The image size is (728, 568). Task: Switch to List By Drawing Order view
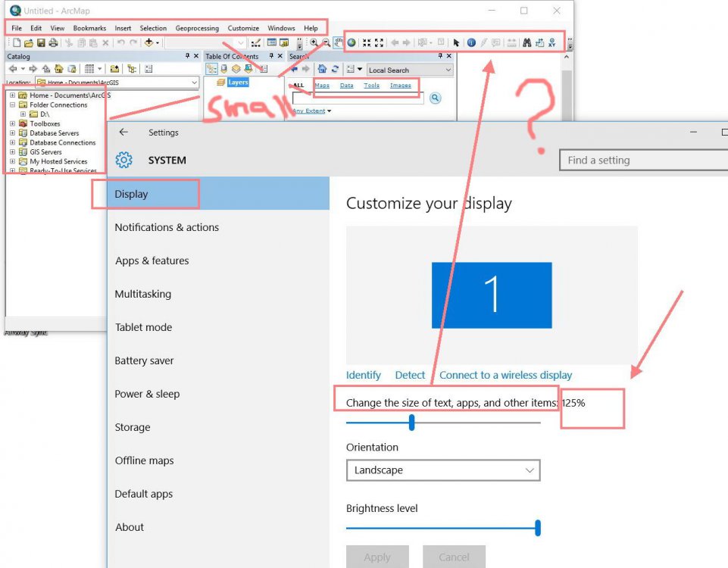(211, 69)
